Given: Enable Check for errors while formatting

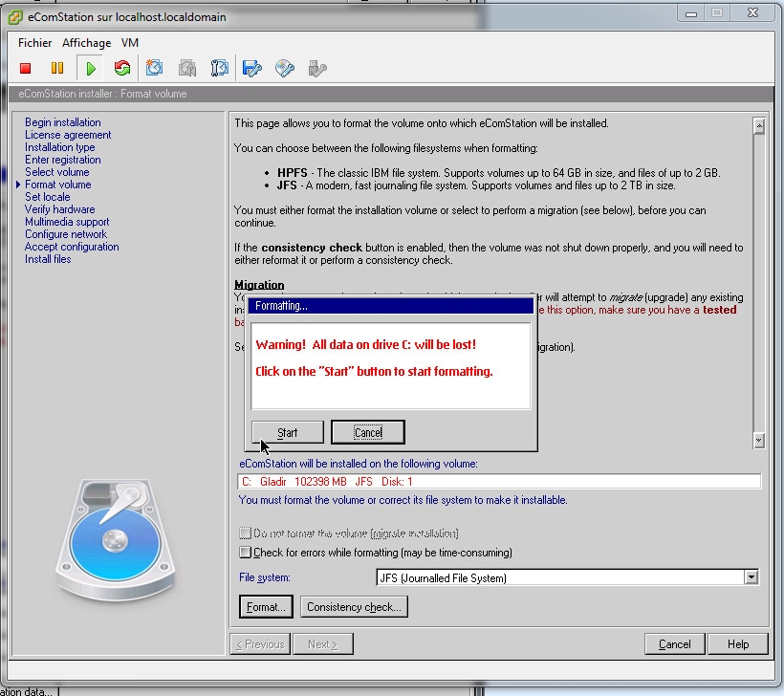Looking at the screenshot, I should (x=245, y=552).
